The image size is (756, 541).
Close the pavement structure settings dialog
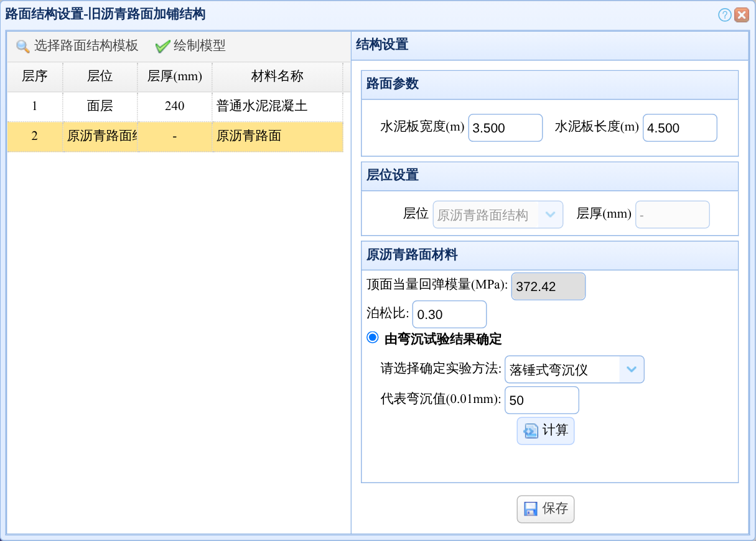coord(741,15)
